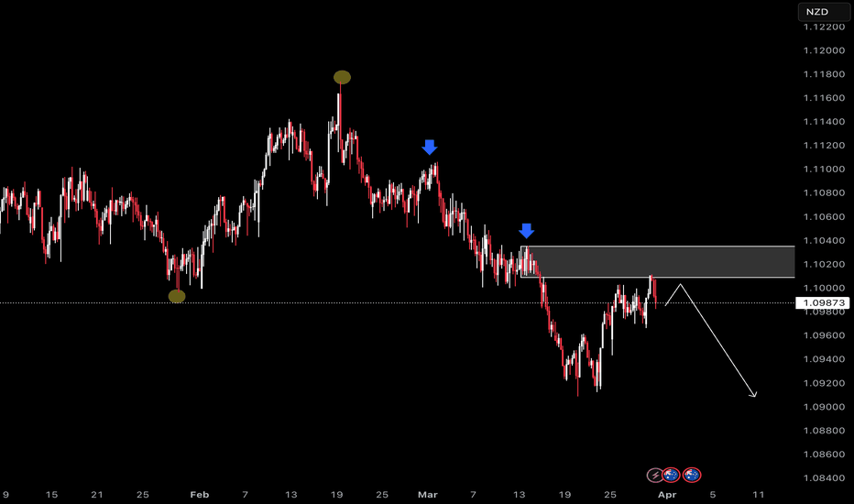Click the 1.08600 price axis label
The width and height of the screenshot is (854, 504).
tap(824, 455)
